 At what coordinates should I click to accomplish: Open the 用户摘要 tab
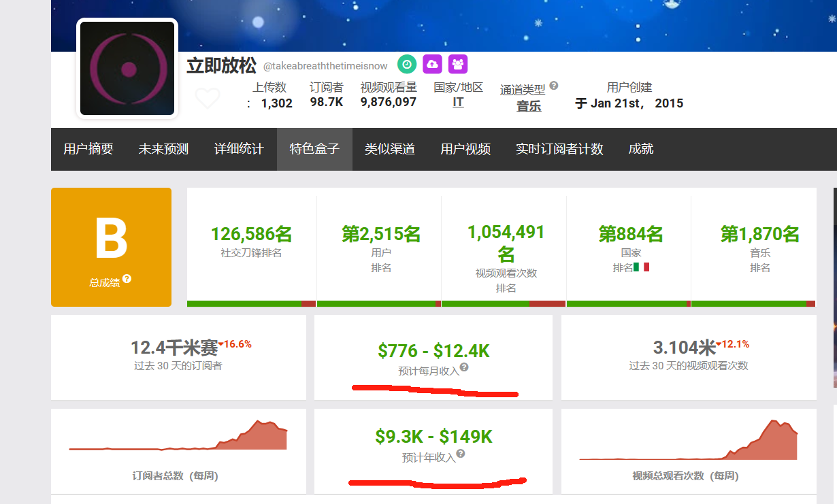coord(88,149)
